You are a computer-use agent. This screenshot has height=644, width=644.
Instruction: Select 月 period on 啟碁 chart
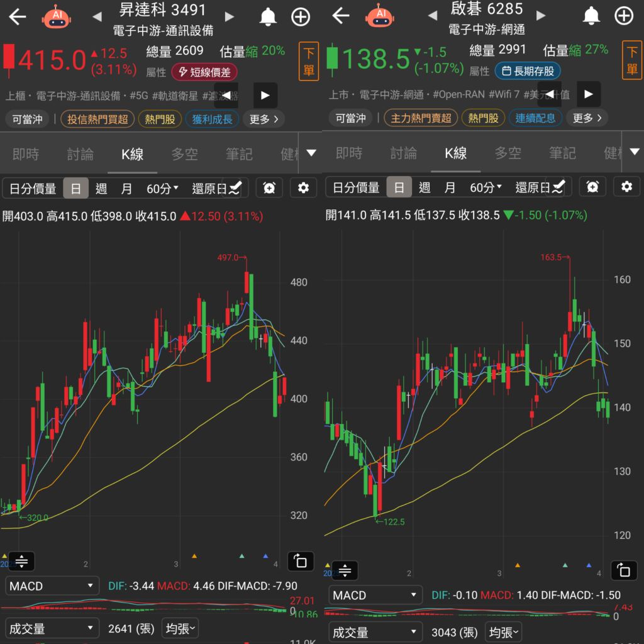pyautogui.click(x=450, y=187)
